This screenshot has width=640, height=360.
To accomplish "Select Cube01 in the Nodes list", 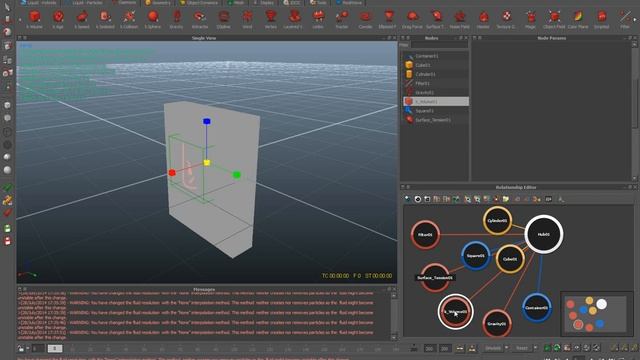I will [436, 65].
